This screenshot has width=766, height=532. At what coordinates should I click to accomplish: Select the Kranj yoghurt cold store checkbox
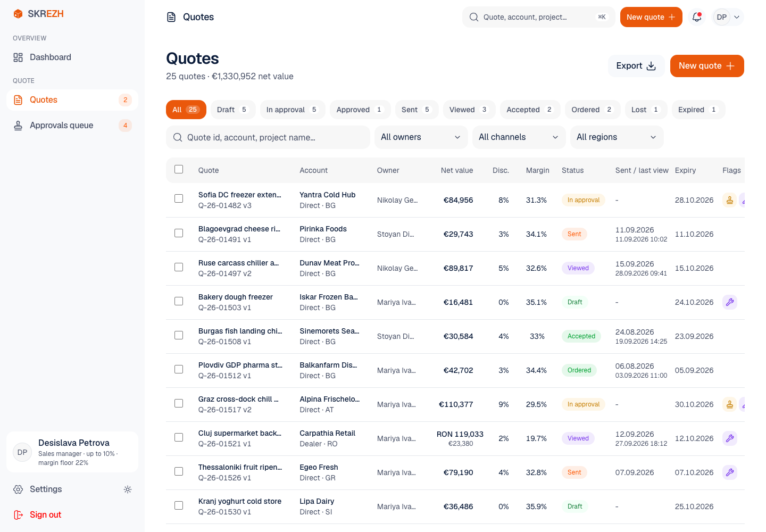click(x=179, y=505)
